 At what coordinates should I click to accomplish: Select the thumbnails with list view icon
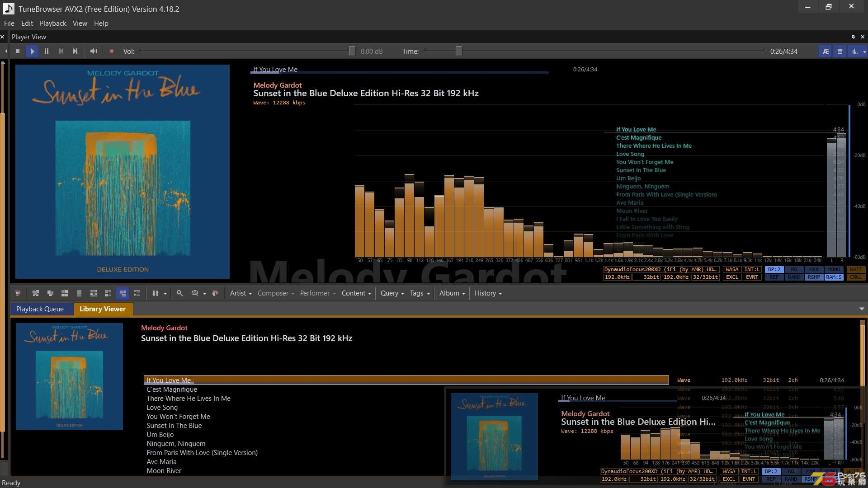click(108, 293)
